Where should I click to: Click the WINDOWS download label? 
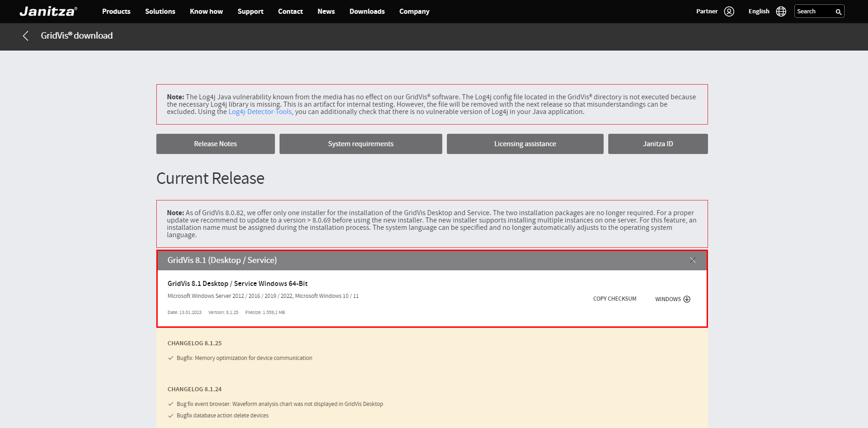668,299
